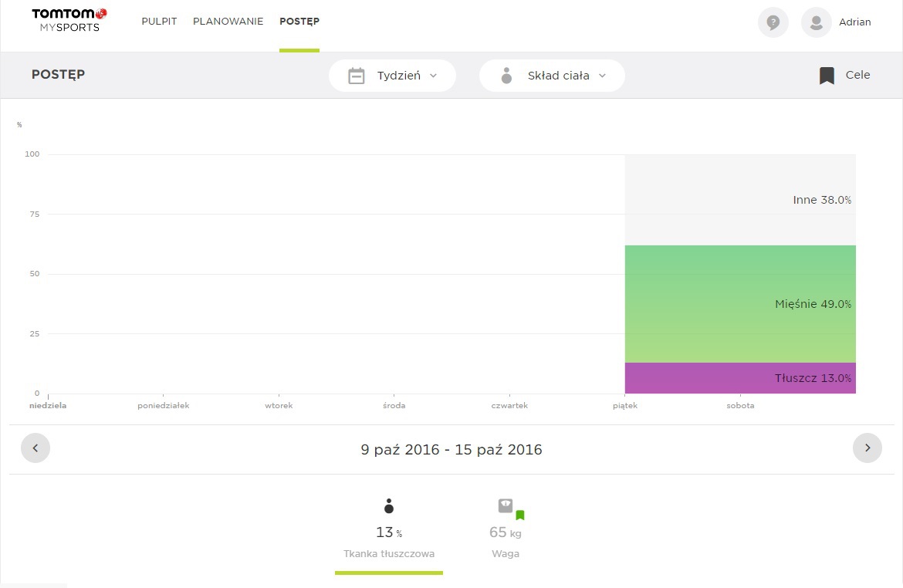Select the body fat figure icon above 13 %
The height and width of the screenshot is (588, 903).
389,506
